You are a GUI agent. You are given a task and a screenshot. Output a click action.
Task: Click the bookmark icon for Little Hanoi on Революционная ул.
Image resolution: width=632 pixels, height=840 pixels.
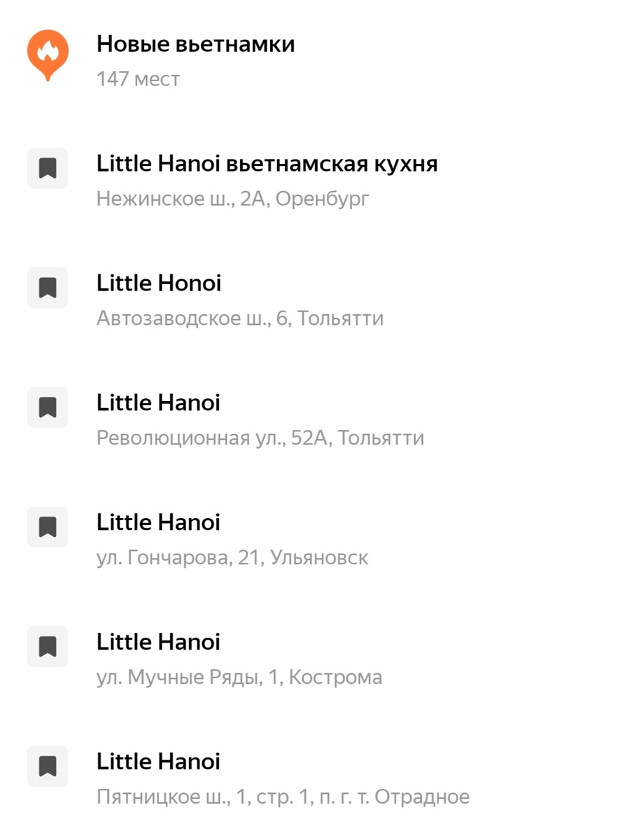point(47,407)
